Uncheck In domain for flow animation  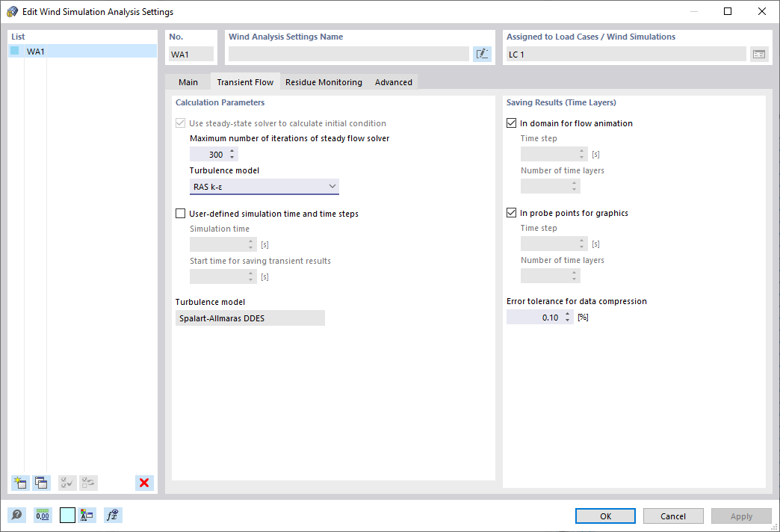[511, 123]
